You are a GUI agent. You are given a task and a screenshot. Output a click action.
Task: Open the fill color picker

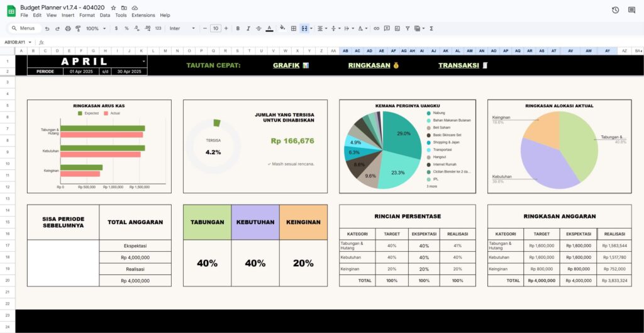pyautogui.click(x=282, y=28)
